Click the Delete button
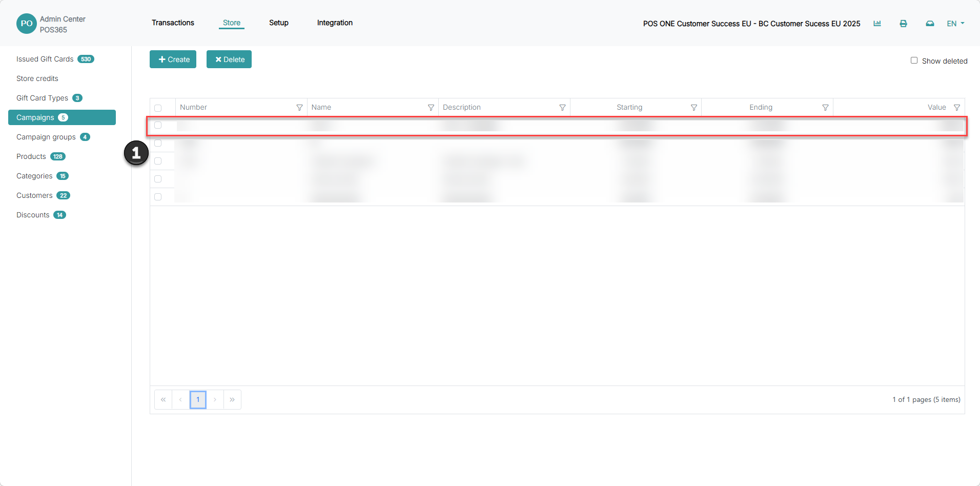Screen dimensions: 980x486 [229, 59]
